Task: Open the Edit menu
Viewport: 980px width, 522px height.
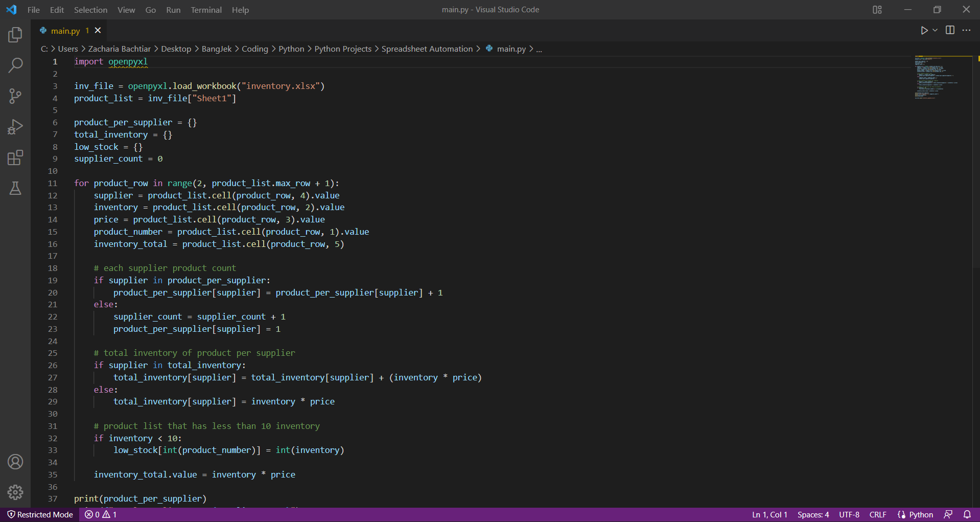Action: [x=57, y=10]
